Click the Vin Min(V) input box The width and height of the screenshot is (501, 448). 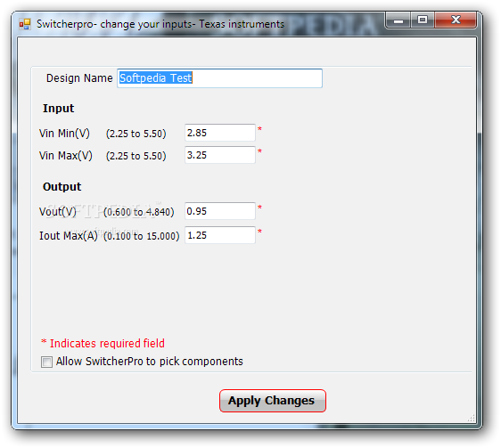220,133
